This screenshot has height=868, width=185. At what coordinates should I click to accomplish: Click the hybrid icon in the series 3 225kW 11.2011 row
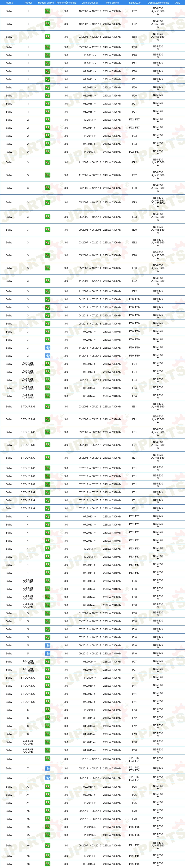(47, 348)
